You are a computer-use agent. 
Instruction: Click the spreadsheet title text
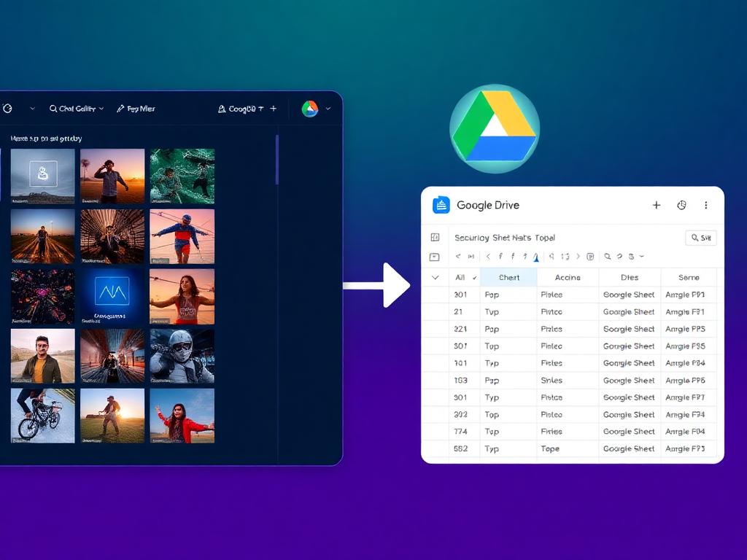tap(505, 238)
